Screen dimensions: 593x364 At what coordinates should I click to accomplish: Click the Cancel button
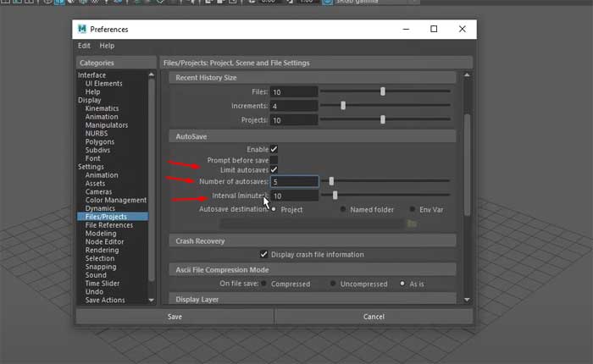coord(374,317)
